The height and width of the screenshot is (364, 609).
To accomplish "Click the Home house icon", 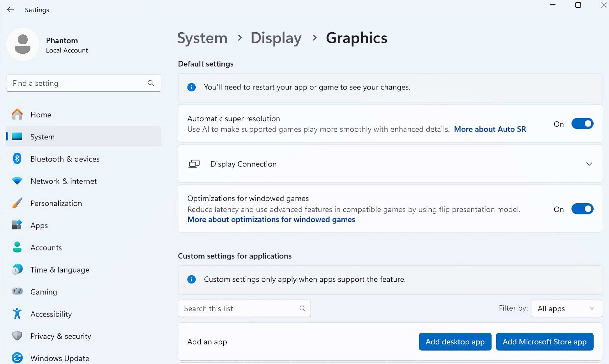I will [x=17, y=114].
